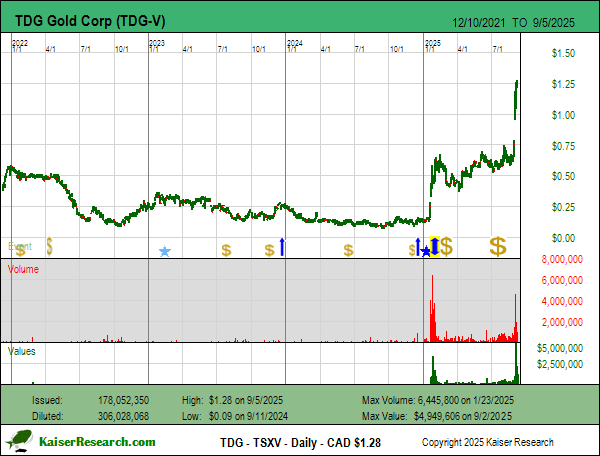Image resolution: width=600 pixels, height=456 pixels.
Task: Click the TDG - TSXV - Daily - CAD $1.28 caption
Action: 300,443
